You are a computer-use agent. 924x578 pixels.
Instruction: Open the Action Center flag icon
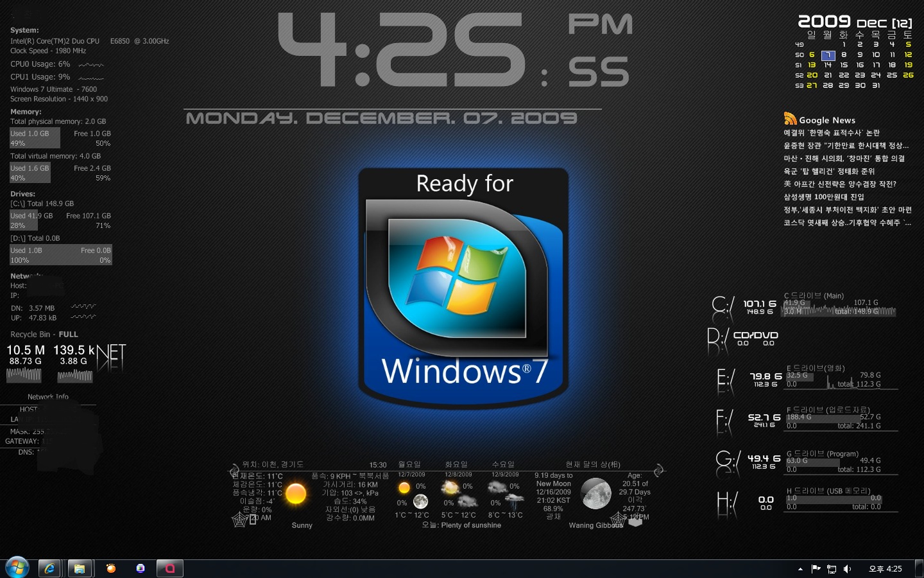(816, 568)
